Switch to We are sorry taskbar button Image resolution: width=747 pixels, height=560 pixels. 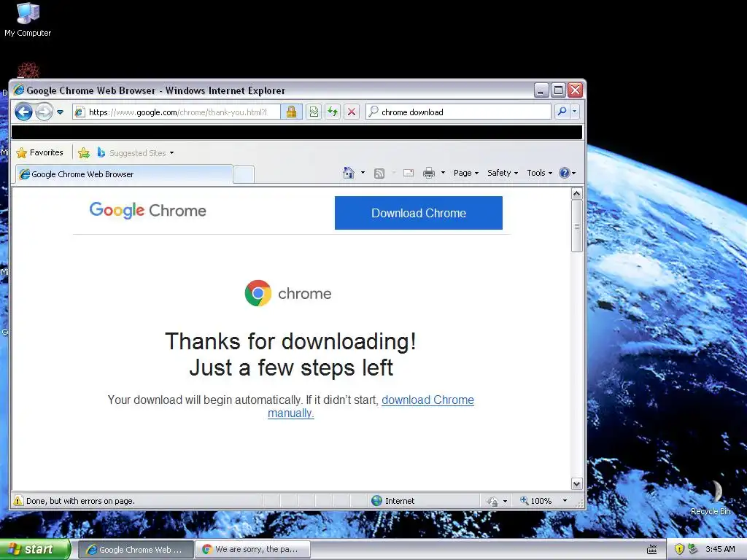pos(252,550)
